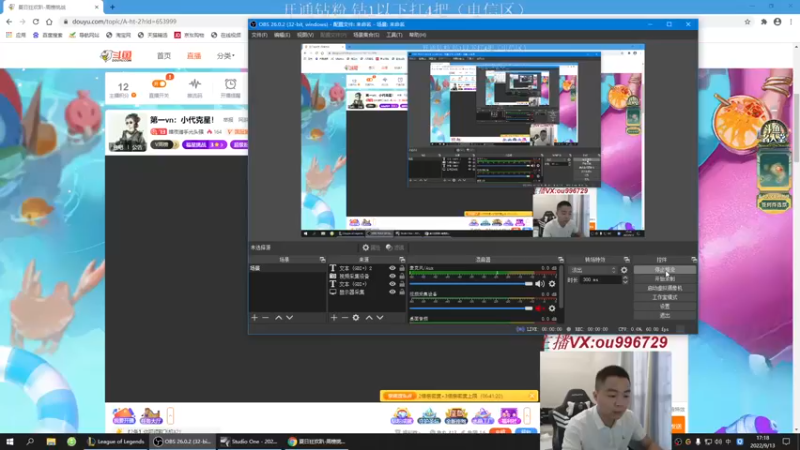
Task: Toggle visibility of display capture source
Action: pos(392,292)
